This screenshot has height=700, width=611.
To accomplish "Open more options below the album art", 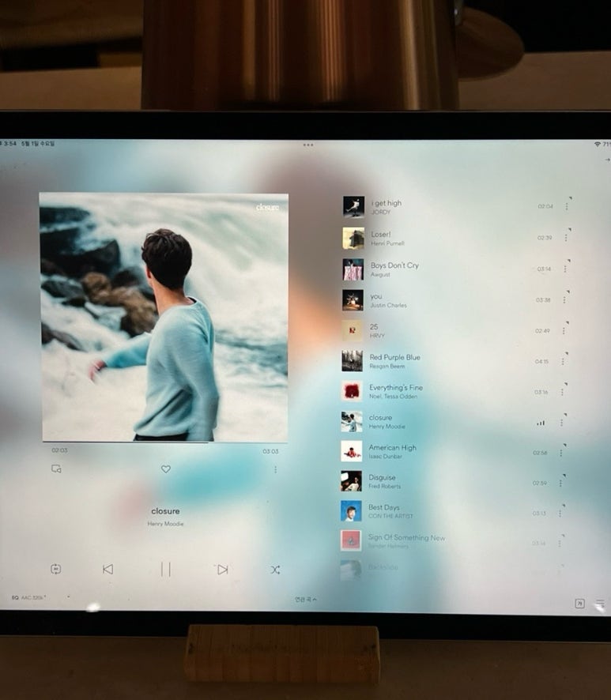I will (276, 469).
